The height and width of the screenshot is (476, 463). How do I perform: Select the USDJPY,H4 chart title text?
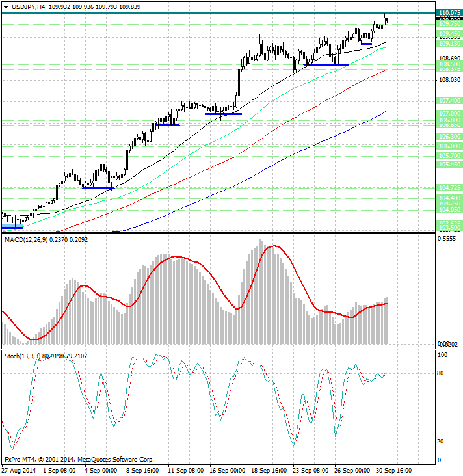[x=28, y=7]
